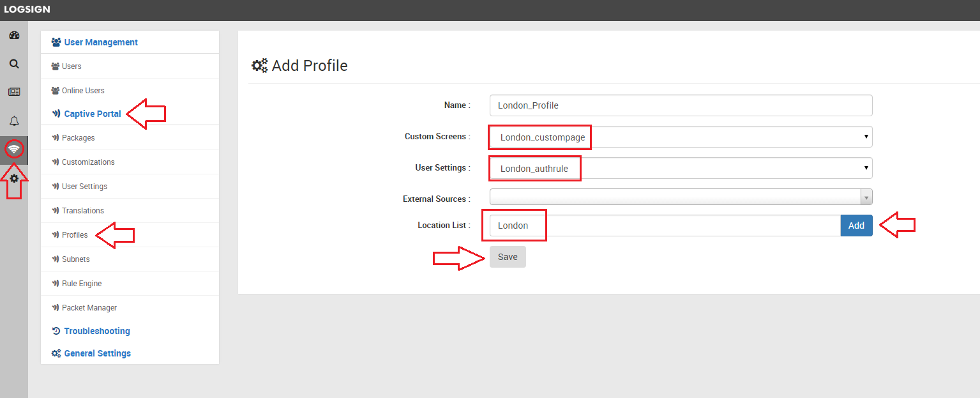This screenshot has width=980, height=398.
Task: Select the Wi-Fi hotspot icon in sidebar
Action: 14,149
